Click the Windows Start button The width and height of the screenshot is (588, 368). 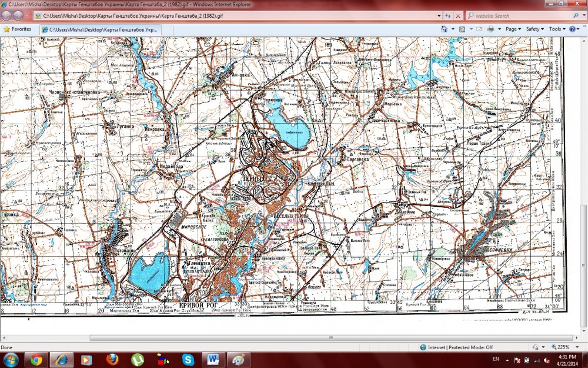coord(11,359)
